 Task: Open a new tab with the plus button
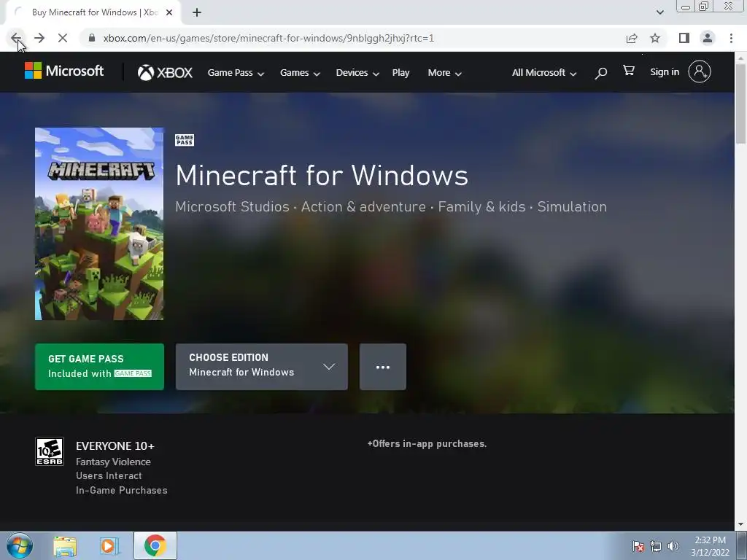[197, 12]
